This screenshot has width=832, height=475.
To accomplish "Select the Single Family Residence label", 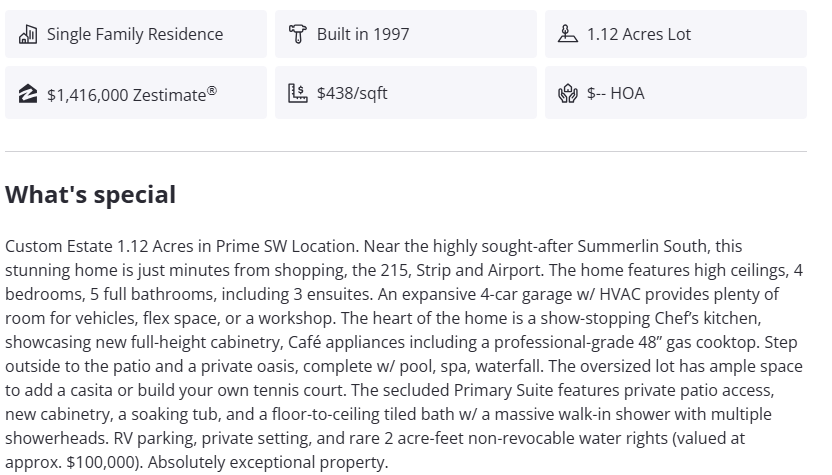I will click(135, 34).
